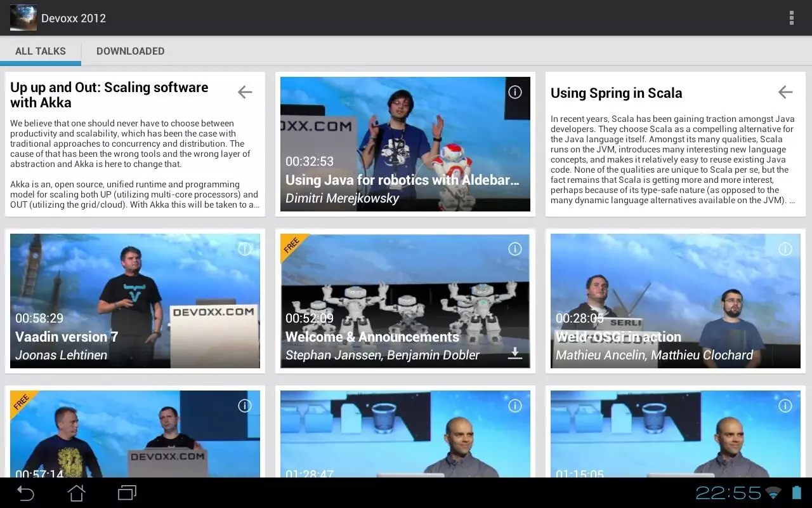The image size is (812, 508).
Task: Open the overflow menu in the action bar
Action: (791, 18)
